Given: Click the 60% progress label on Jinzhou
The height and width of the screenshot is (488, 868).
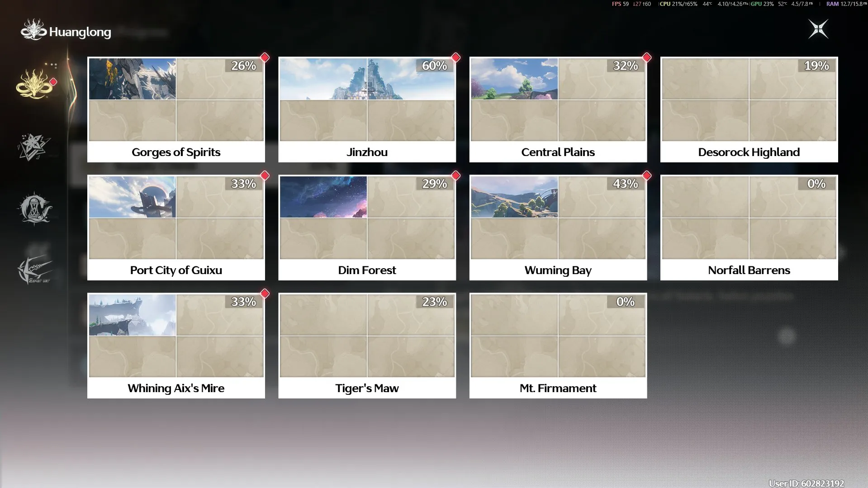Looking at the screenshot, I should coord(435,66).
